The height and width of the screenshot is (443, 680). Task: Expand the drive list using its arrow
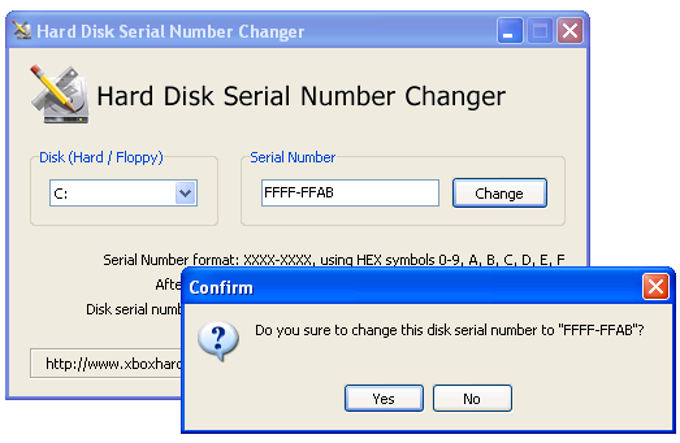[185, 193]
